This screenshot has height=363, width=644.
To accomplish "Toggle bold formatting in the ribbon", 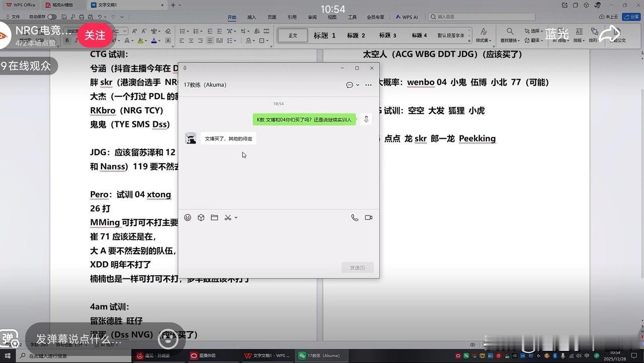I will coord(67,41).
